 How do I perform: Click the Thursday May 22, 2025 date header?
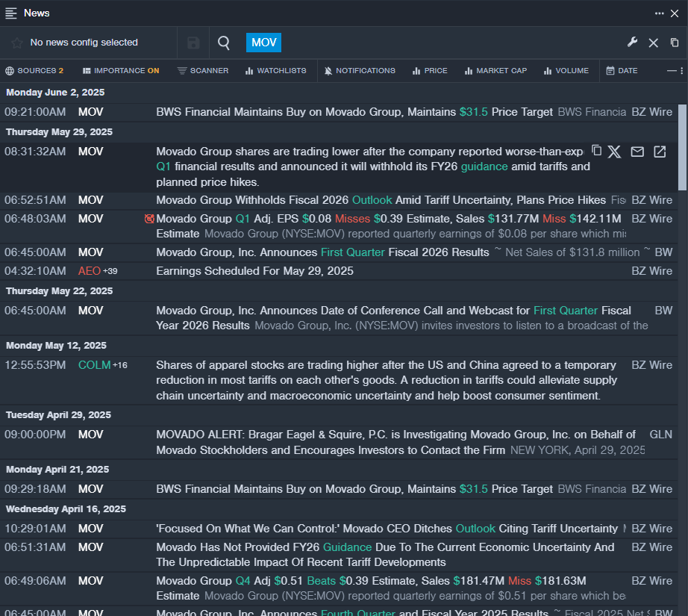click(x=59, y=291)
